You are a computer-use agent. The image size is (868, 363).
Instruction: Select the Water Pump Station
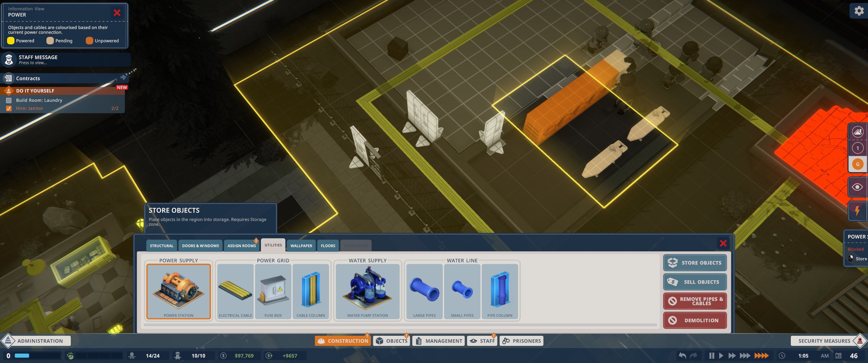368,290
